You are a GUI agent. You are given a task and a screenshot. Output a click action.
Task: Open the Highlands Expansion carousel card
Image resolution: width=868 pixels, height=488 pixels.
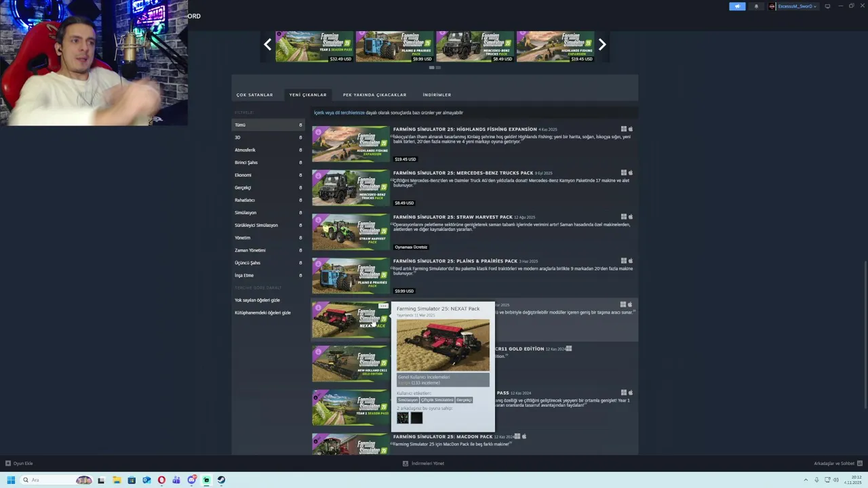coord(555,47)
